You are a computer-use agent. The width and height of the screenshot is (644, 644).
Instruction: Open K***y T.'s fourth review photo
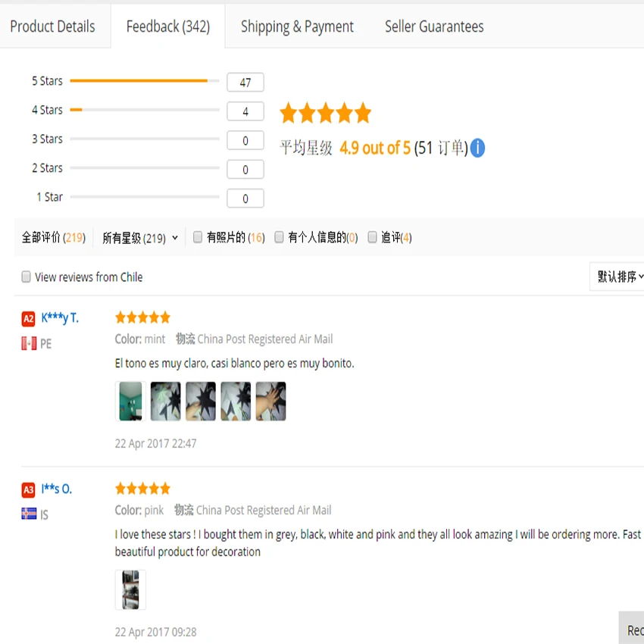(x=236, y=402)
